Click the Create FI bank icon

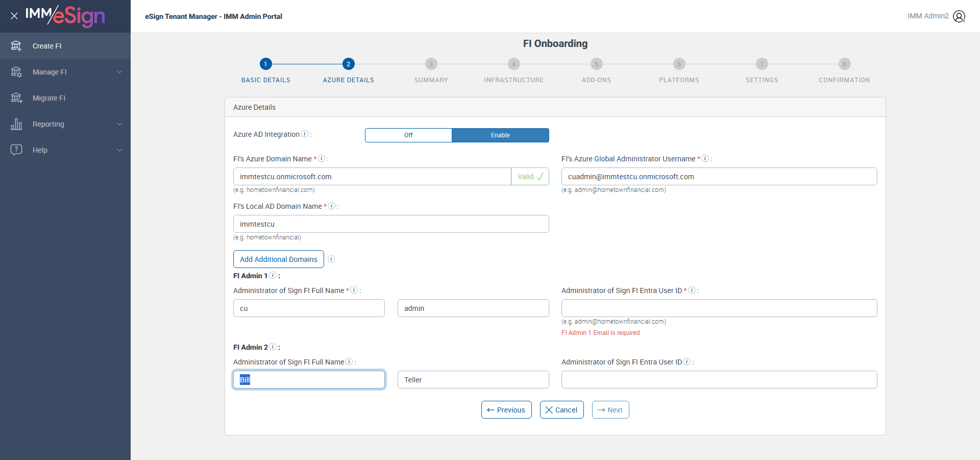tap(16, 46)
